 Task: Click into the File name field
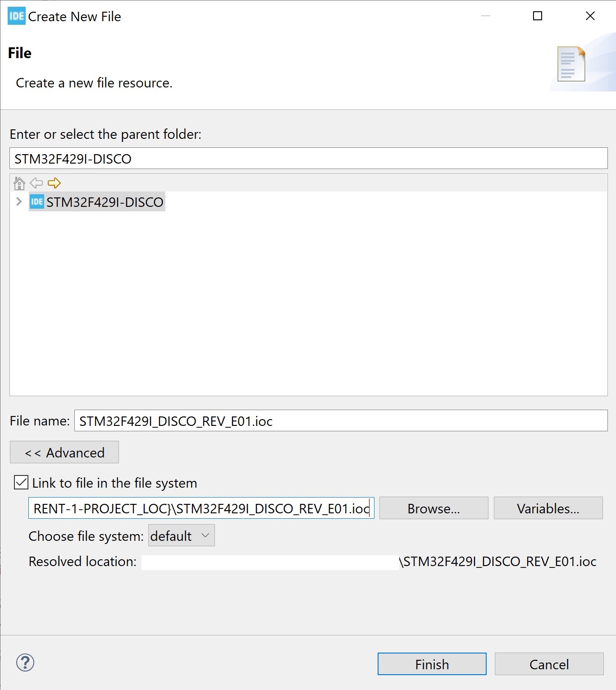tap(341, 421)
